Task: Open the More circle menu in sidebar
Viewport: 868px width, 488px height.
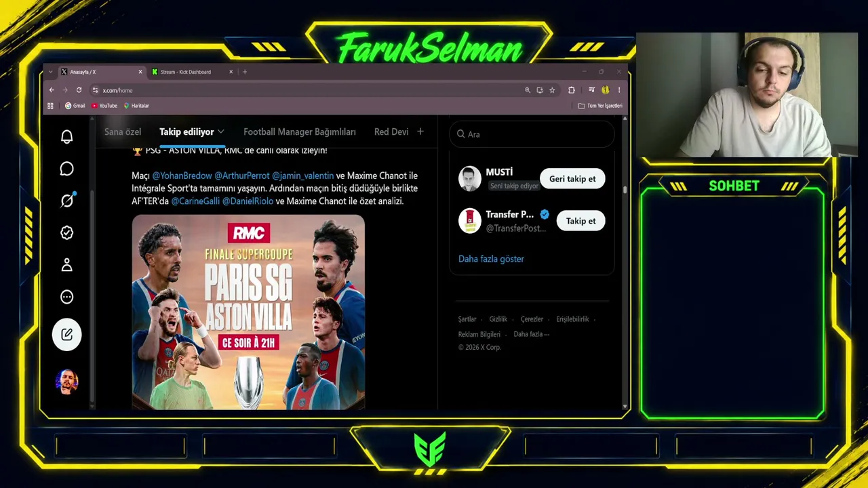Action: click(66, 296)
